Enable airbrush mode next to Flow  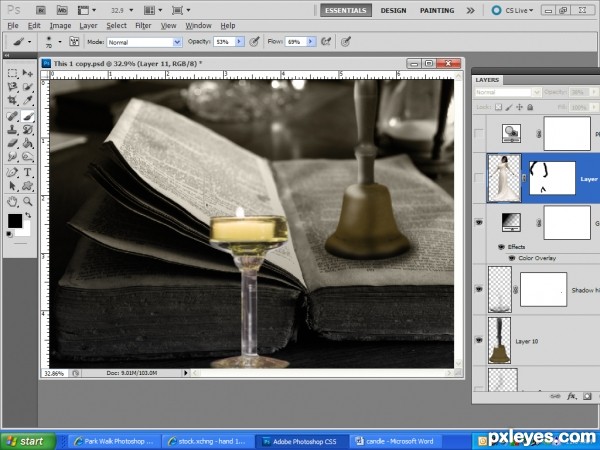(x=326, y=41)
